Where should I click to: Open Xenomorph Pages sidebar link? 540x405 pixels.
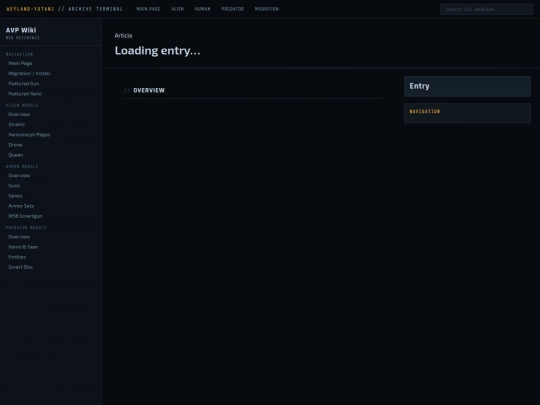tap(29, 135)
